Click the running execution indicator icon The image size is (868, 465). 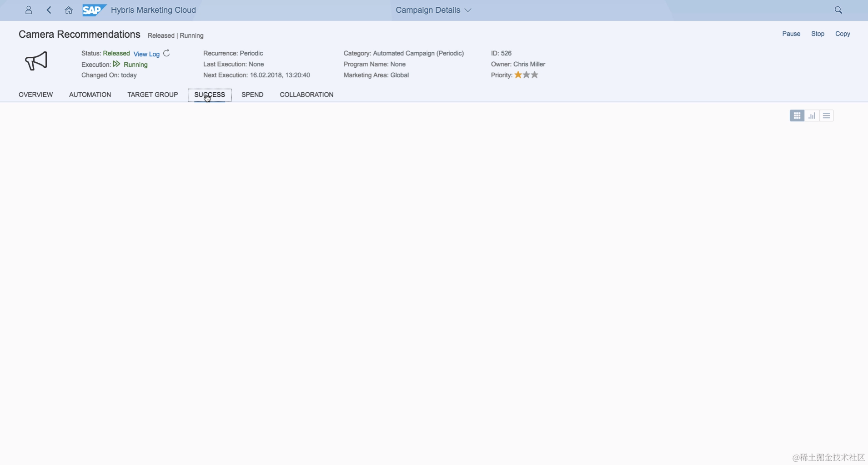(x=116, y=64)
